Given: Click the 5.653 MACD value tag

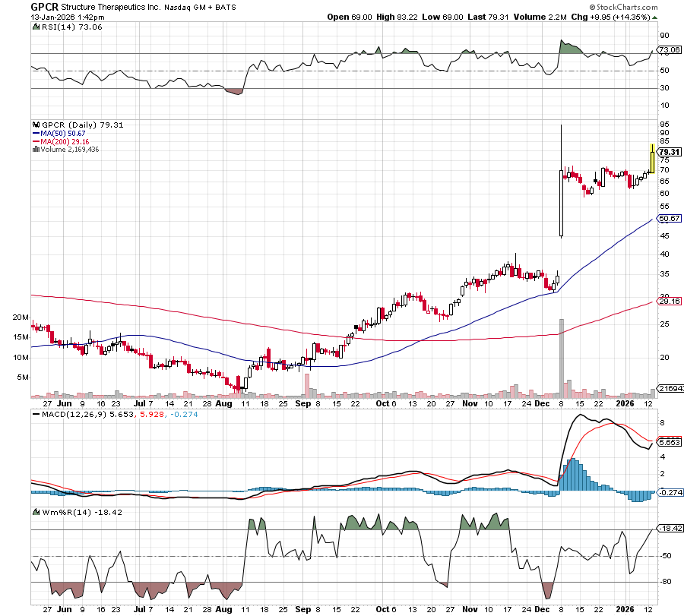Looking at the screenshot, I should tap(669, 442).
